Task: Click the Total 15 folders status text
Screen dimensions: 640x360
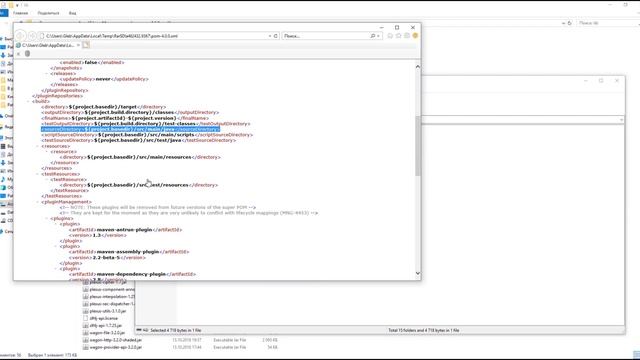Action: click(424, 330)
